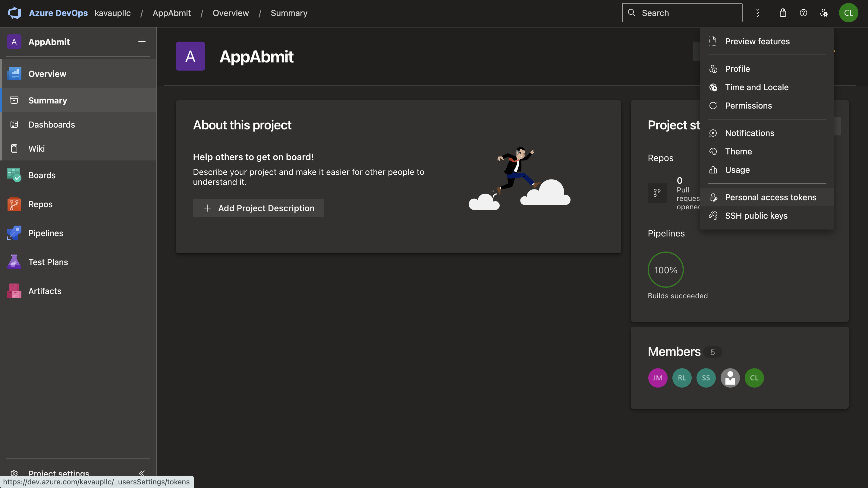Click Add Project Description button
The width and height of the screenshot is (868, 488).
tap(259, 208)
